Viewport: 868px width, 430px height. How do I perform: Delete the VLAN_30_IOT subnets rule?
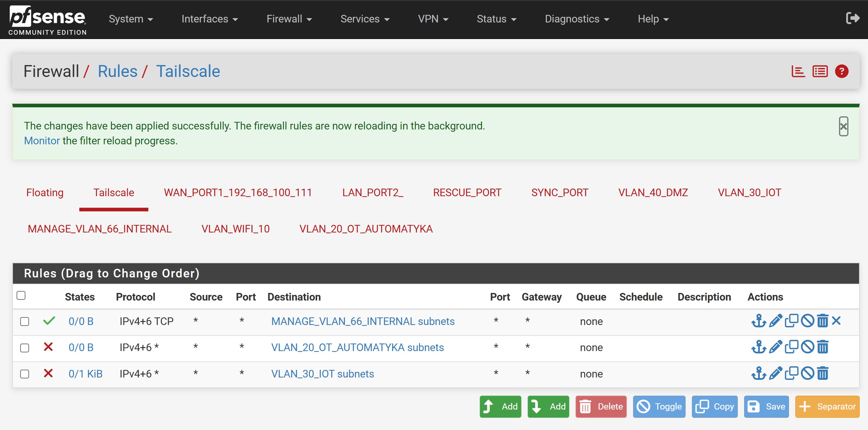click(822, 373)
